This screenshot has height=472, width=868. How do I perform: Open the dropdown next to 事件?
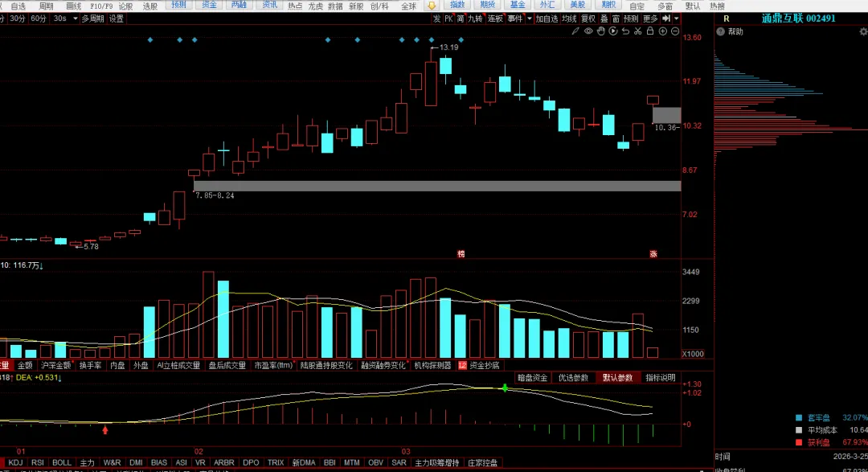click(530, 18)
